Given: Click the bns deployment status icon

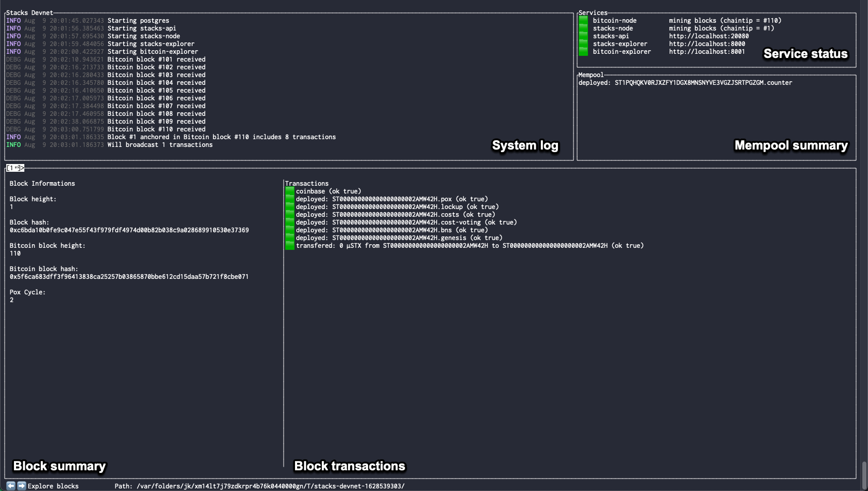Looking at the screenshot, I should (290, 230).
